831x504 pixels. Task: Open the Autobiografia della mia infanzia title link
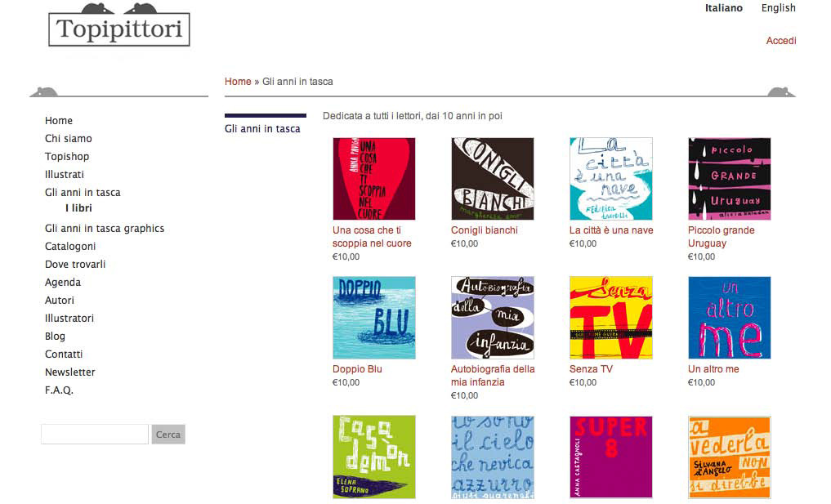pos(493,375)
